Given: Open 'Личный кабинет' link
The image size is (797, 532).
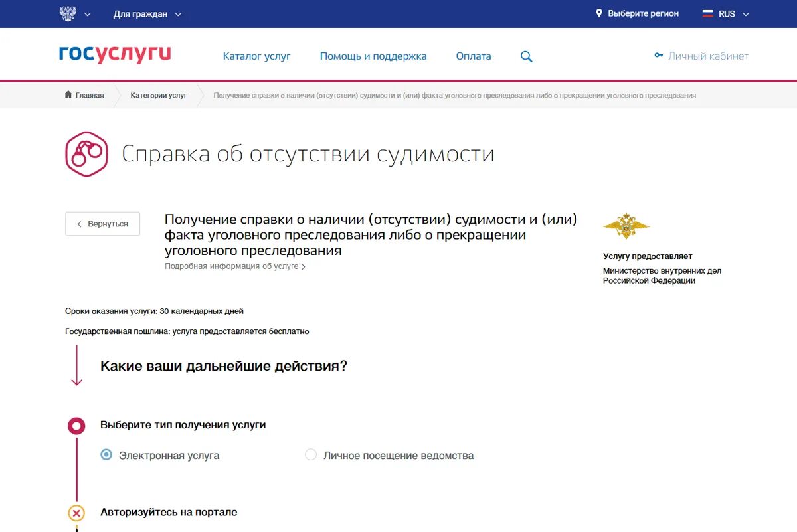Looking at the screenshot, I should pos(708,56).
